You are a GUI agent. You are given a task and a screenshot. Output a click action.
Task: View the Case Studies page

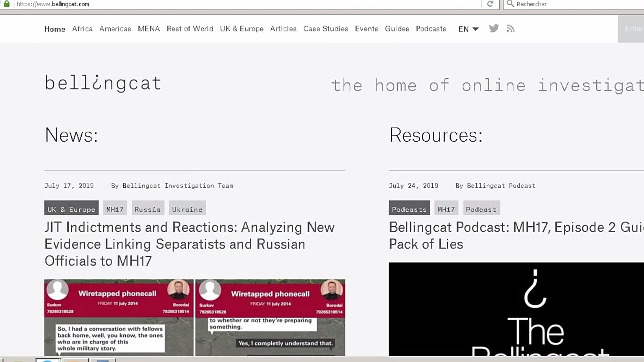tap(326, 28)
